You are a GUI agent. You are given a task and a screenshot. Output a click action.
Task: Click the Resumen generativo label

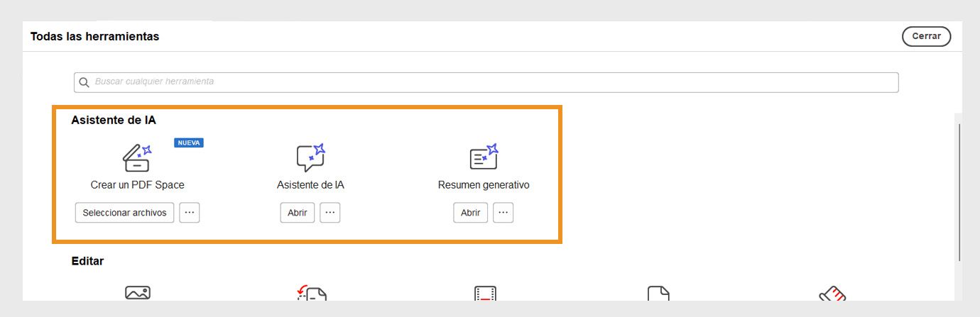click(x=484, y=185)
